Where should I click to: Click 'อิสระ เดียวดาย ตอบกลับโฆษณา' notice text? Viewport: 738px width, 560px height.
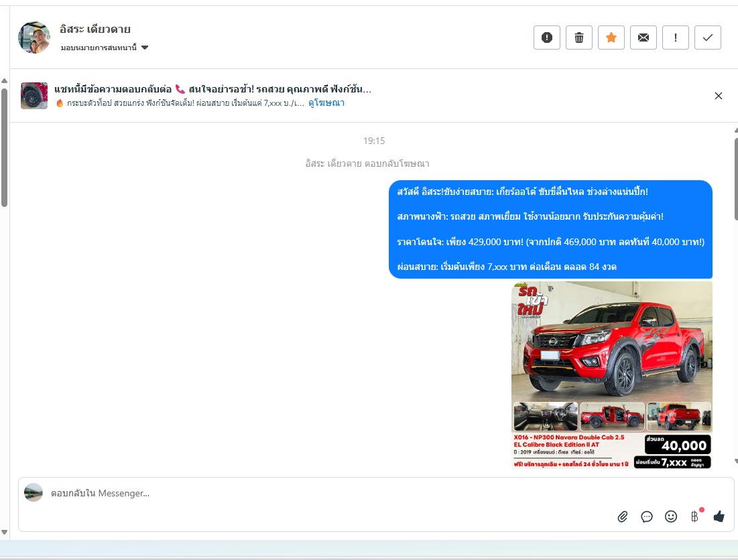point(367,163)
